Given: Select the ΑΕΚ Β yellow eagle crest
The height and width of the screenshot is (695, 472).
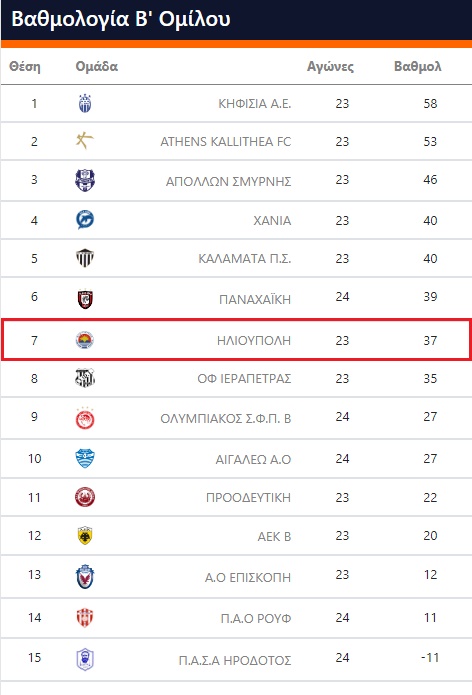Looking at the screenshot, I should pyautogui.click(x=85, y=535).
